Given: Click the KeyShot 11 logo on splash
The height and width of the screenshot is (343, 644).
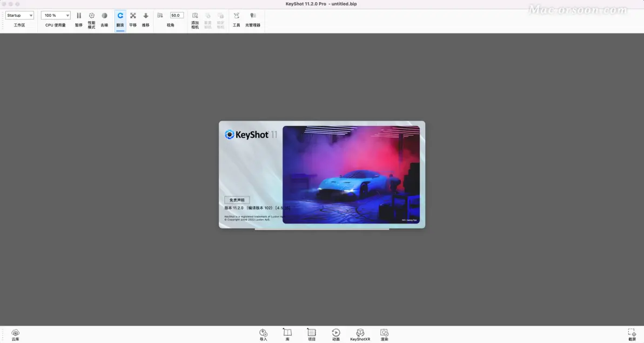Looking at the screenshot, I should 251,135.
